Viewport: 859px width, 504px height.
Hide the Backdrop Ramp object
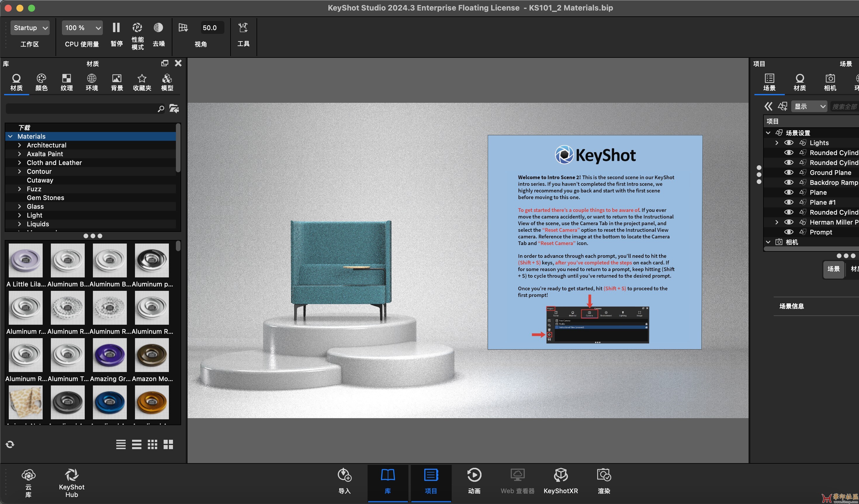click(789, 182)
